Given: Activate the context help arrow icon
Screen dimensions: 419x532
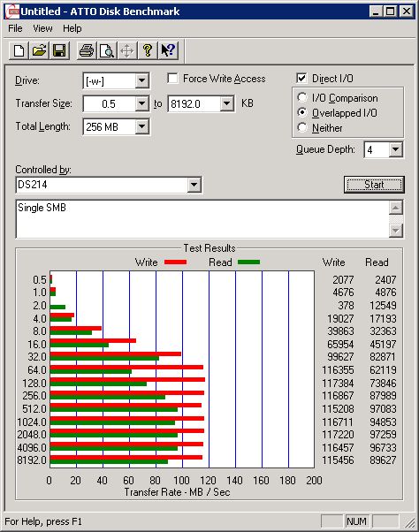Looking at the screenshot, I should (168, 51).
